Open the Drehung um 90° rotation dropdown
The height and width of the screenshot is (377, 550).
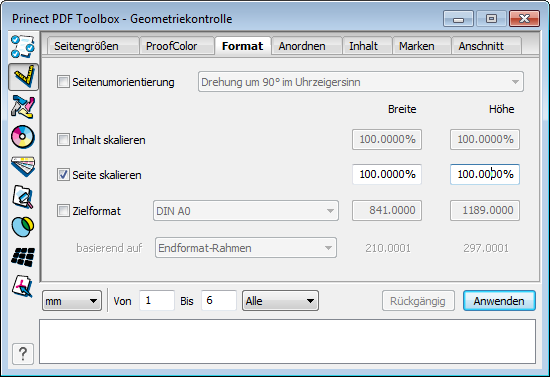tap(361, 82)
